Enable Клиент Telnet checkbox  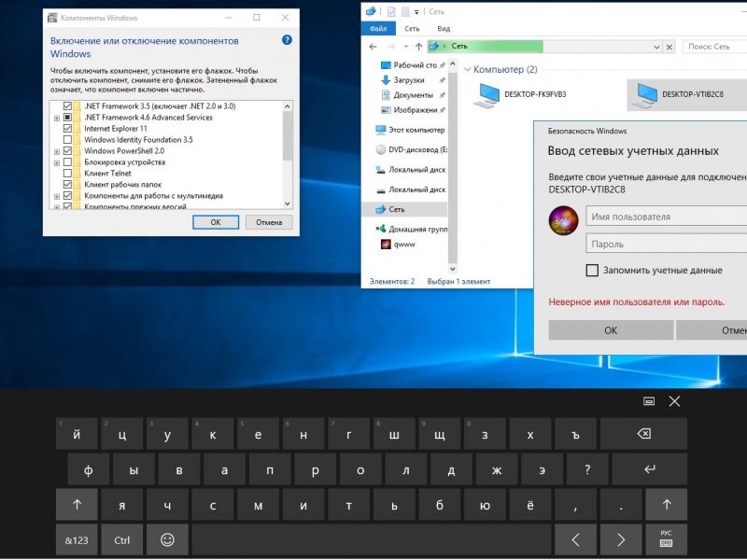[x=67, y=174]
